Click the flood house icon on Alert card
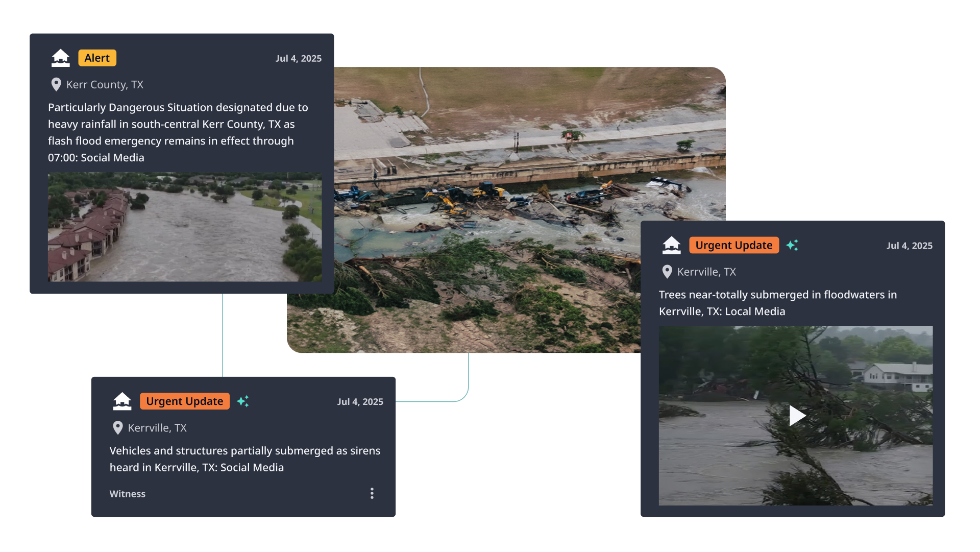Viewport: 980px width, 552px height. click(61, 58)
